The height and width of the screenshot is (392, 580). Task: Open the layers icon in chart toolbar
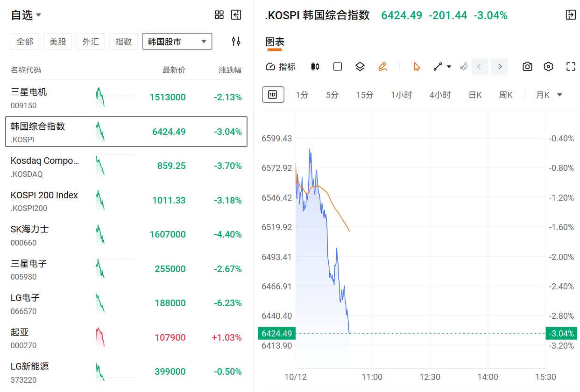click(360, 67)
